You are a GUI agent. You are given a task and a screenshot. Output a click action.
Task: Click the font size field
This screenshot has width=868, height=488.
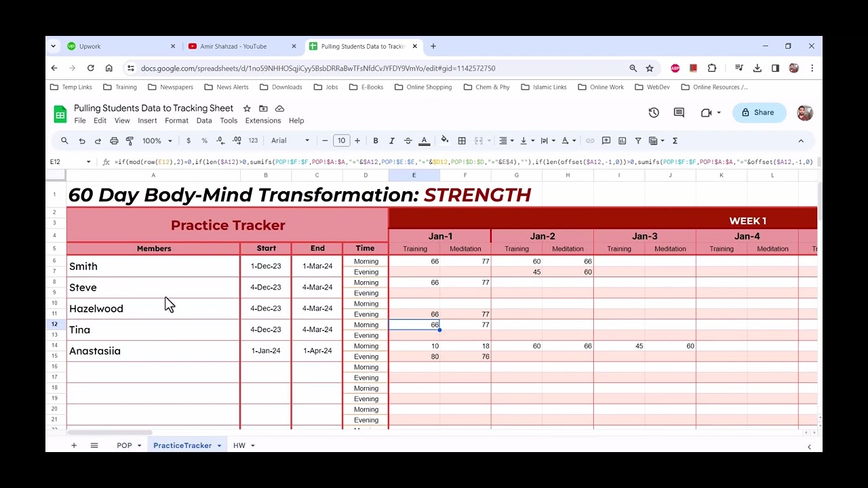click(x=341, y=141)
